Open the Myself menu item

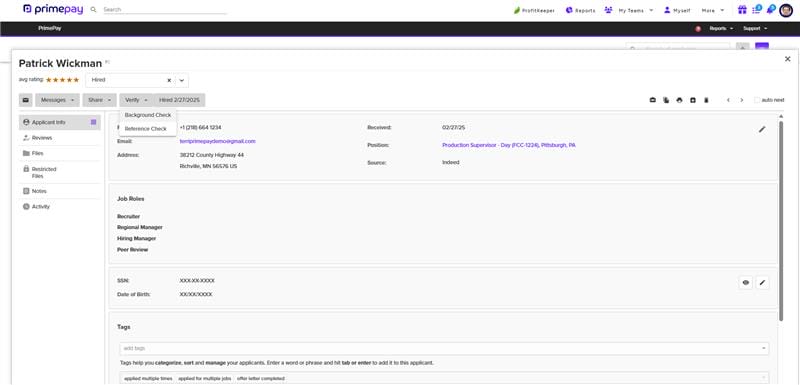[677, 10]
